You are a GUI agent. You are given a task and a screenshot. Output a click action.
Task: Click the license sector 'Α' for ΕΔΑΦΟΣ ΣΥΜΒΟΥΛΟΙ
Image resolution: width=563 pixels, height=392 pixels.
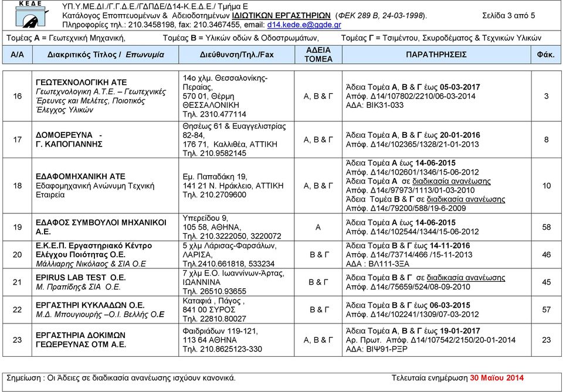(318, 227)
